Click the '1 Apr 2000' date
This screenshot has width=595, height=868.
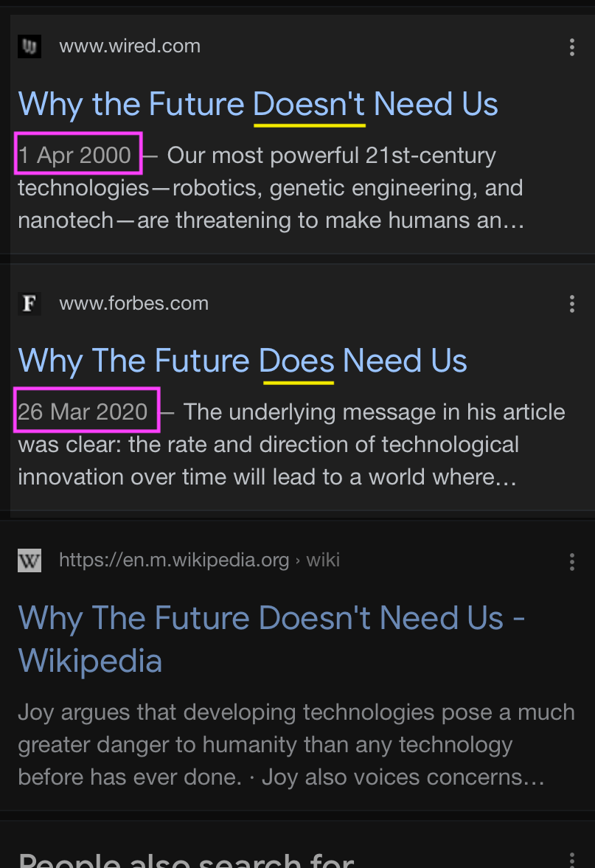[75, 155]
